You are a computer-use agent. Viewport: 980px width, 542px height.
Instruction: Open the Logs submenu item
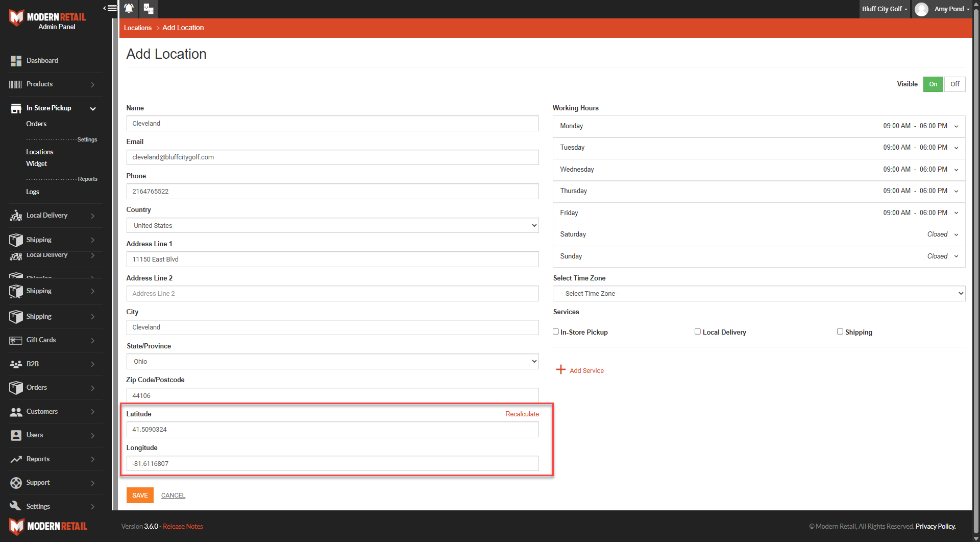(33, 192)
